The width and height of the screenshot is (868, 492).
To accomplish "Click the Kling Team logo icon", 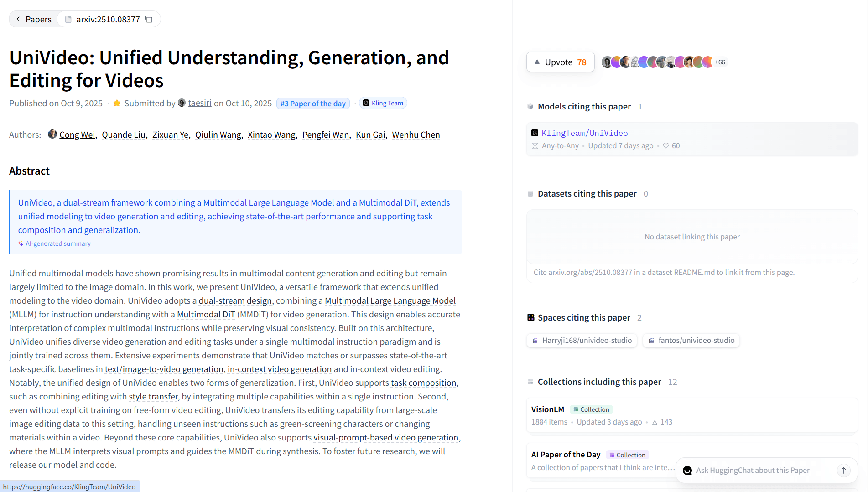I will (366, 103).
